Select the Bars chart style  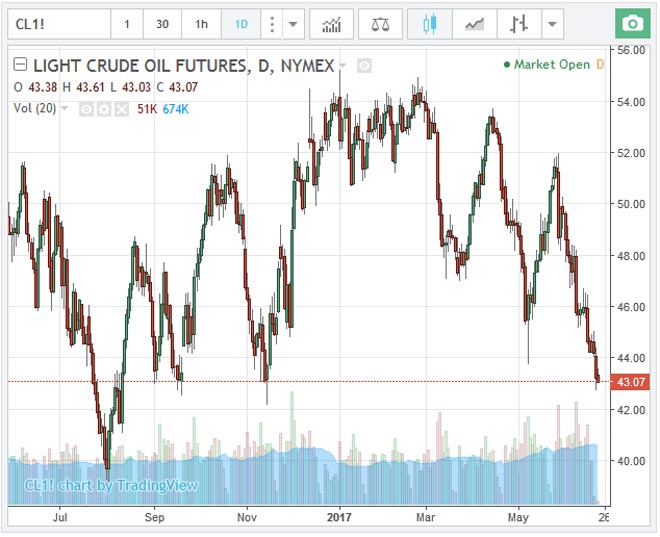pos(519,23)
